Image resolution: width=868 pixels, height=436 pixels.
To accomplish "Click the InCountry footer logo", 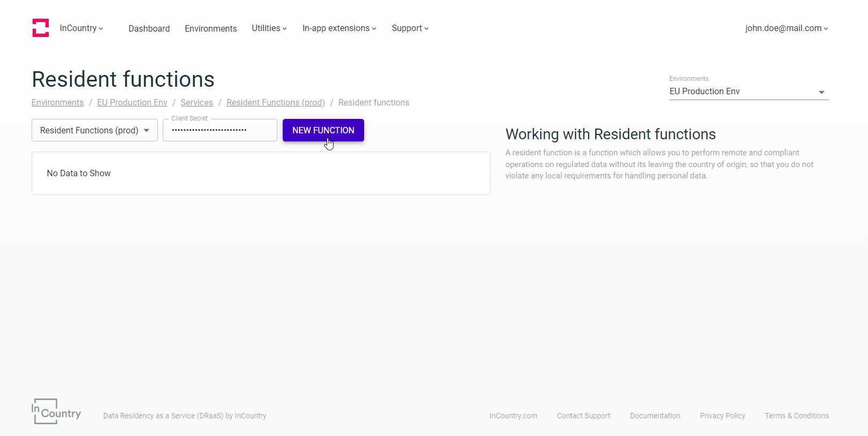I will point(56,411).
